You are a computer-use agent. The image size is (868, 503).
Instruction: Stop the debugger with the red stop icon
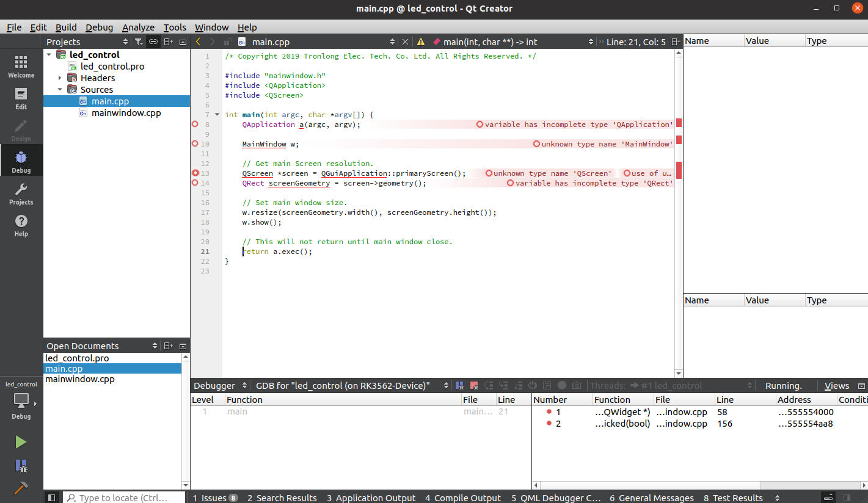pos(474,386)
